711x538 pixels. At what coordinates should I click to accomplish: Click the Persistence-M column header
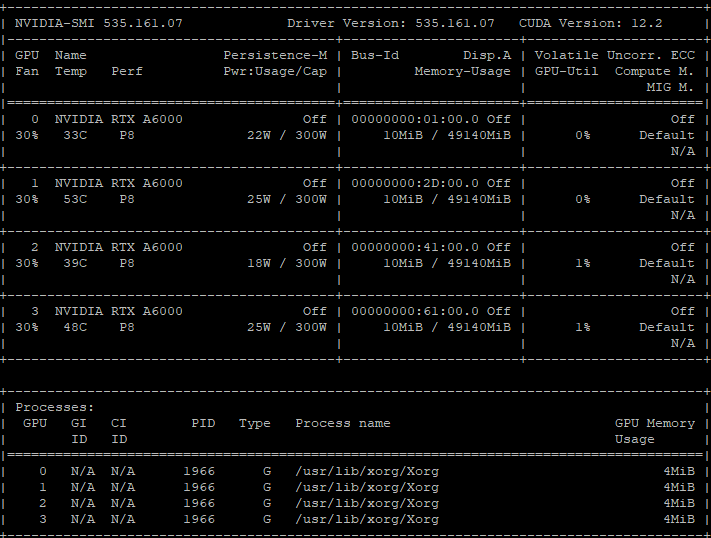pyautogui.click(x=275, y=55)
